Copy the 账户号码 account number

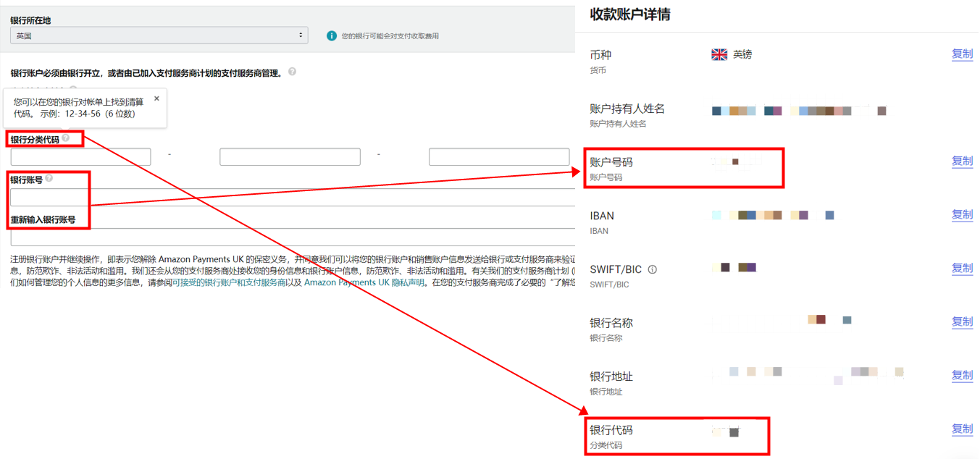962,161
